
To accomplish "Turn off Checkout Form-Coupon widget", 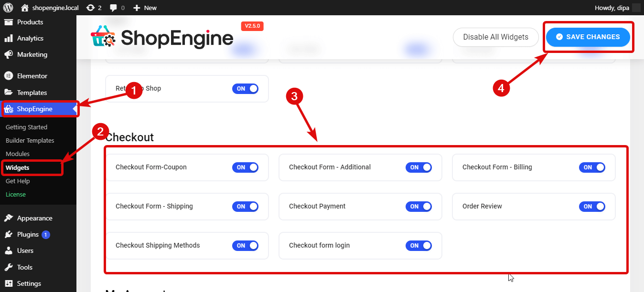I will pyautogui.click(x=245, y=167).
